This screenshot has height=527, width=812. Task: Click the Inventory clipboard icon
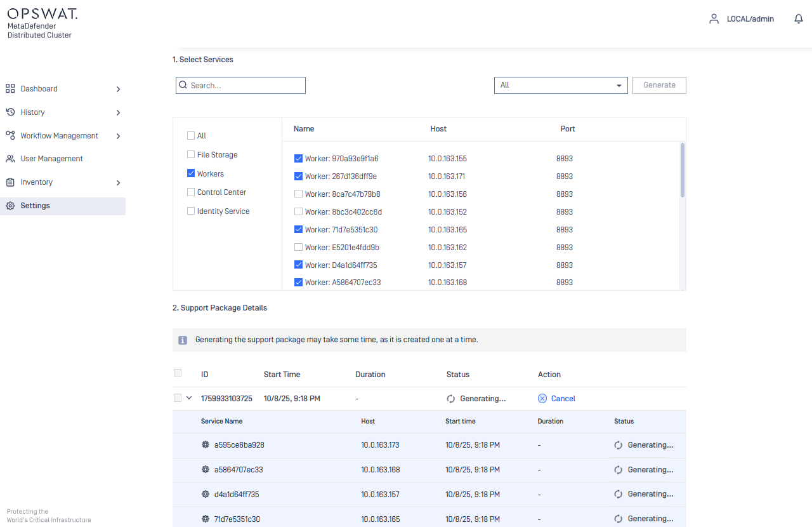tap(10, 182)
